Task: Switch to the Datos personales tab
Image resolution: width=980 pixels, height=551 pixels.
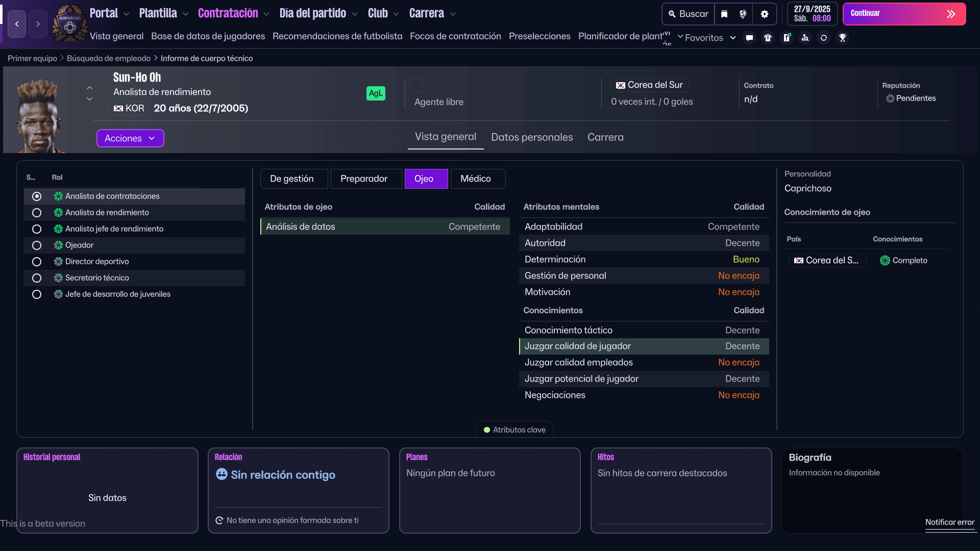Action: pyautogui.click(x=531, y=137)
